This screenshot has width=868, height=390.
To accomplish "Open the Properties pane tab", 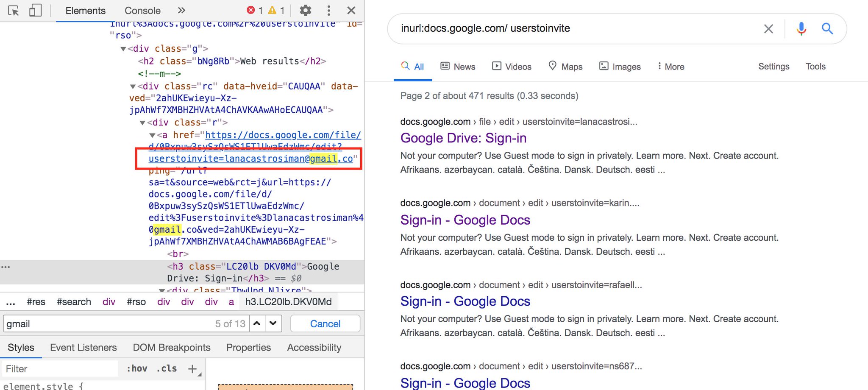I will coord(248,348).
